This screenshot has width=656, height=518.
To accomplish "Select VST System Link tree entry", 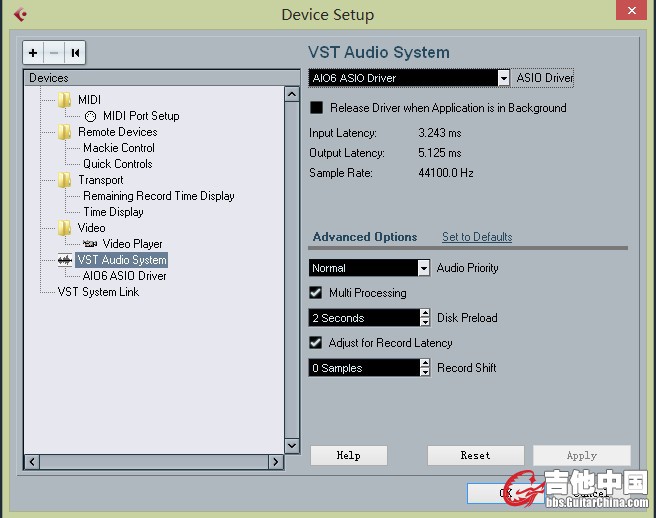I will [x=98, y=292].
